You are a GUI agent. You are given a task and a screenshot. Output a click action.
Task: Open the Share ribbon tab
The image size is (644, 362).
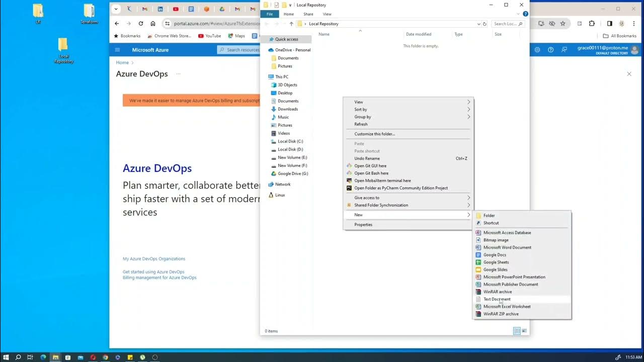tap(308, 14)
